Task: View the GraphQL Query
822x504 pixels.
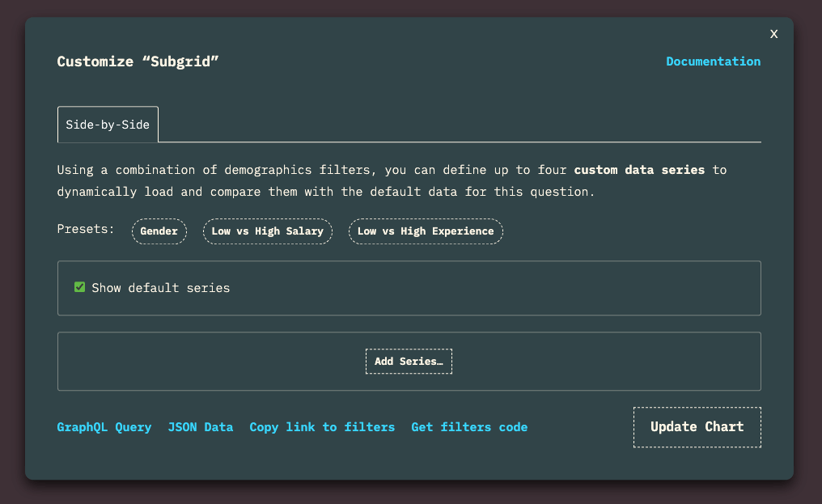Action: pos(104,427)
